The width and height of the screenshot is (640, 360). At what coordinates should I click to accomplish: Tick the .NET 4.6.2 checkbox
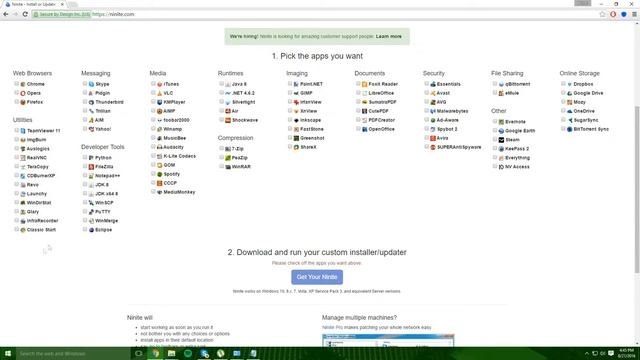222,93
